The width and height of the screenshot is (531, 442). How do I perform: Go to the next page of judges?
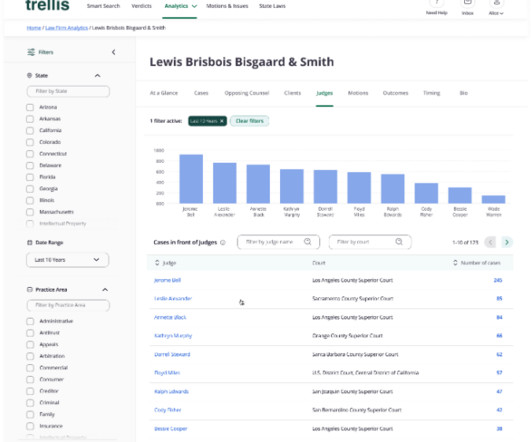click(x=507, y=242)
